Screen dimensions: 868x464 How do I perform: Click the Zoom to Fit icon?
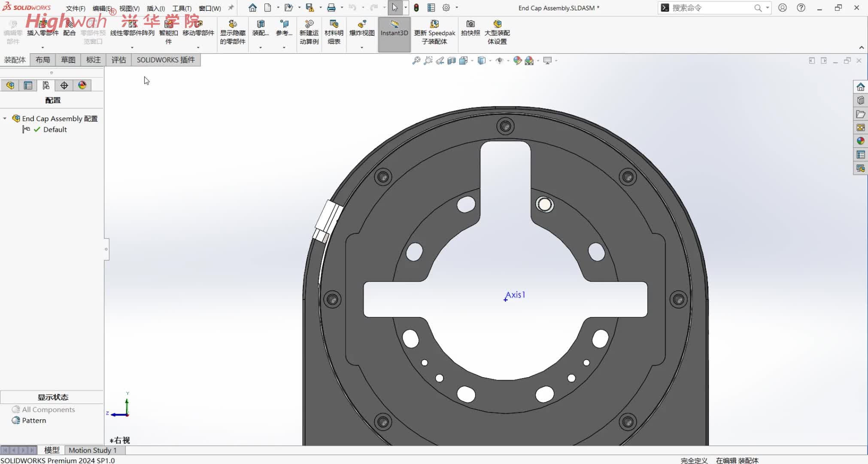pos(416,61)
